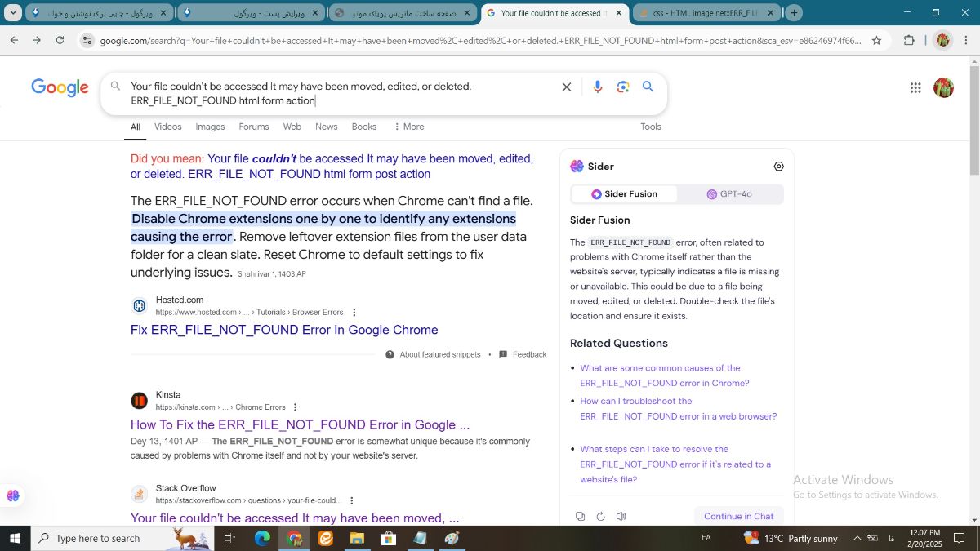
Task: Bookmark this page with star icon
Action: [876, 40]
